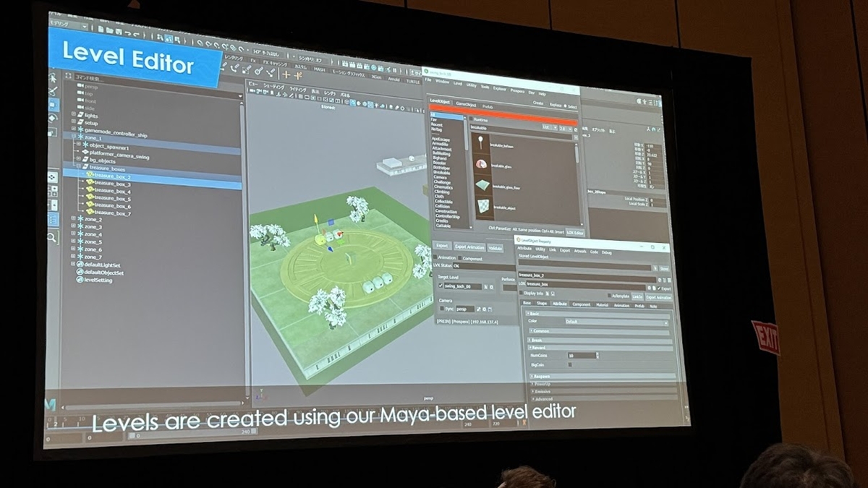Toggle the camera Sync checkbox

click(442, 308)
